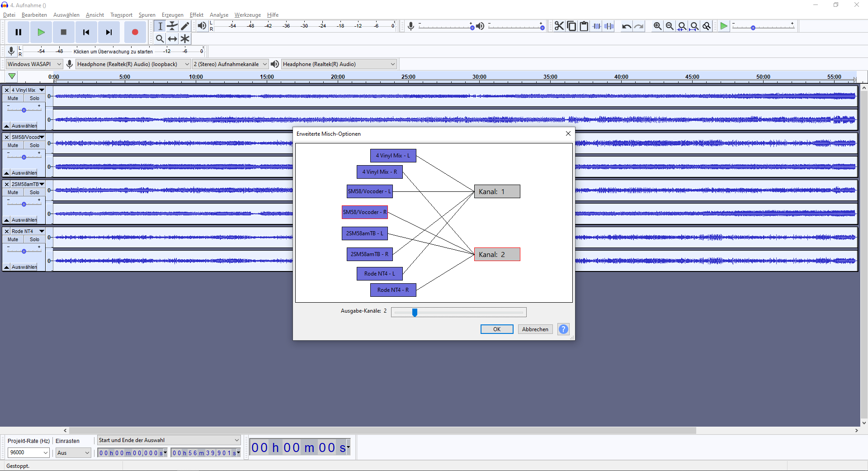The width and height of the screenshot is (868, 471).
Task: Click the blue help question mark icon
Action: [x=563, y=329]
